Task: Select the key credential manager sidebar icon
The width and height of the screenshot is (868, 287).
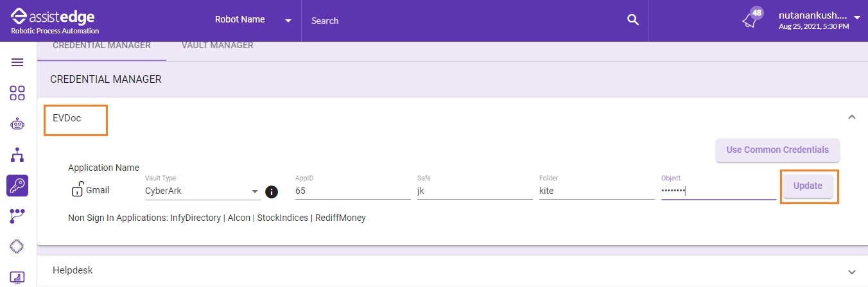Action: [x=18, y=186]
